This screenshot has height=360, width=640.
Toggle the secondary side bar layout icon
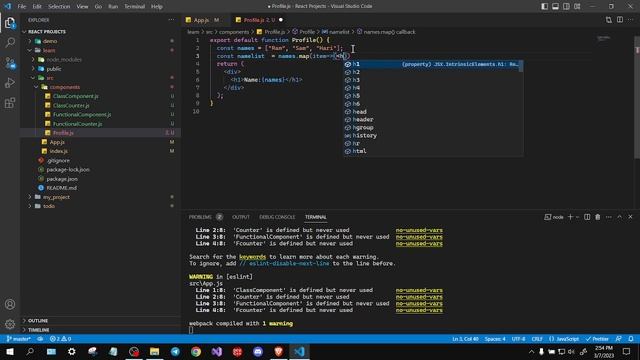[566, 7]
